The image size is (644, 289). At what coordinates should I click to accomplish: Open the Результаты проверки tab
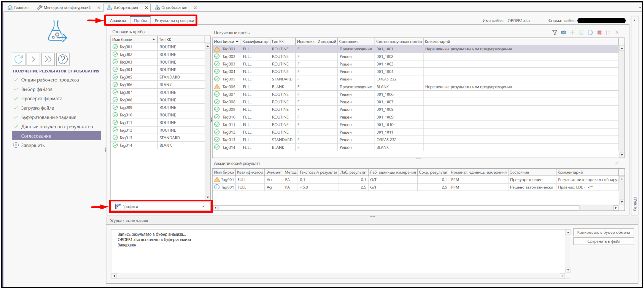(174, 21)
